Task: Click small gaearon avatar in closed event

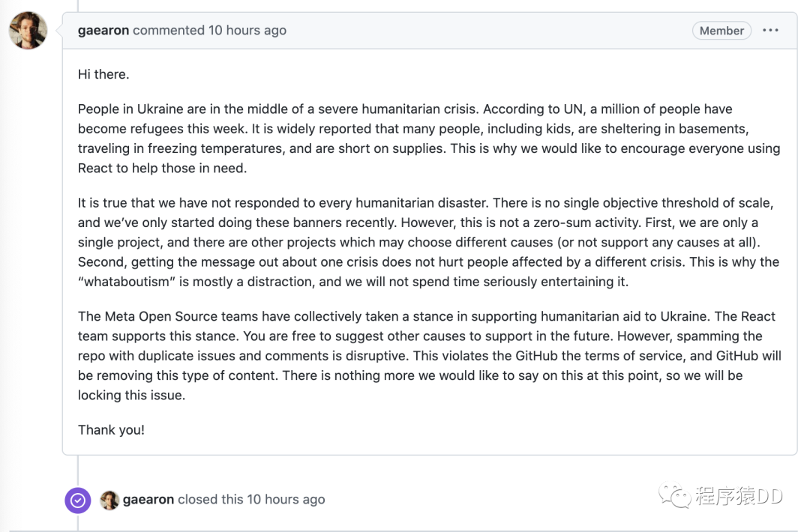Action: pyautogui.click(x=109, y=500)
